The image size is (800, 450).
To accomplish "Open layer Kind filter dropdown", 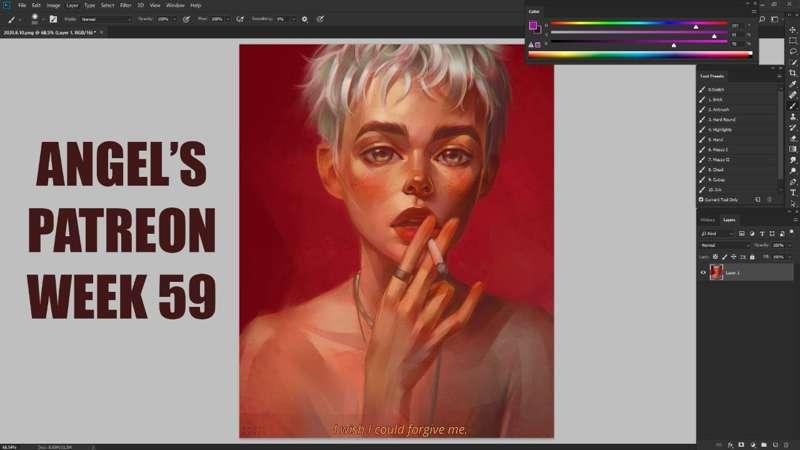I will [x=717, y=234].
